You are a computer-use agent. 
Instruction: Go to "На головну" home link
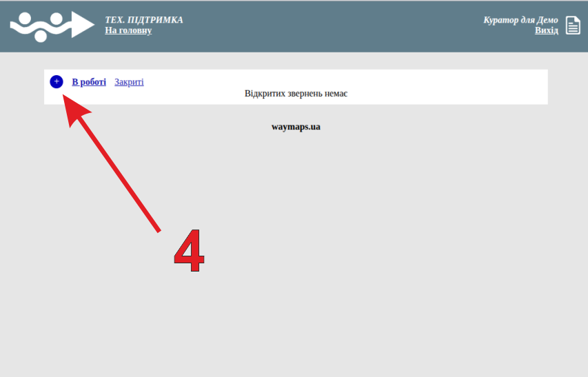(128, 30)
